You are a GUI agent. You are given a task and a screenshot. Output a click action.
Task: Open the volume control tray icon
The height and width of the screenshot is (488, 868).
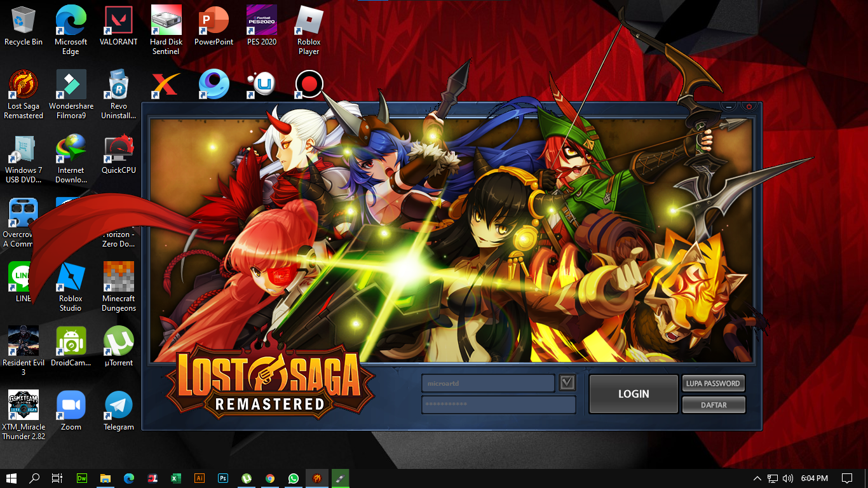788,478
